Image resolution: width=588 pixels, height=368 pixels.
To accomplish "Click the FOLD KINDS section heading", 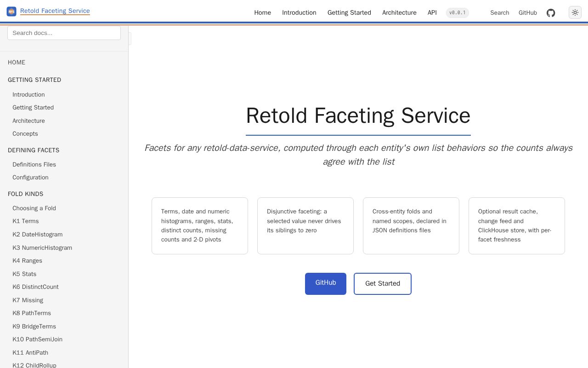I will 26,194.
